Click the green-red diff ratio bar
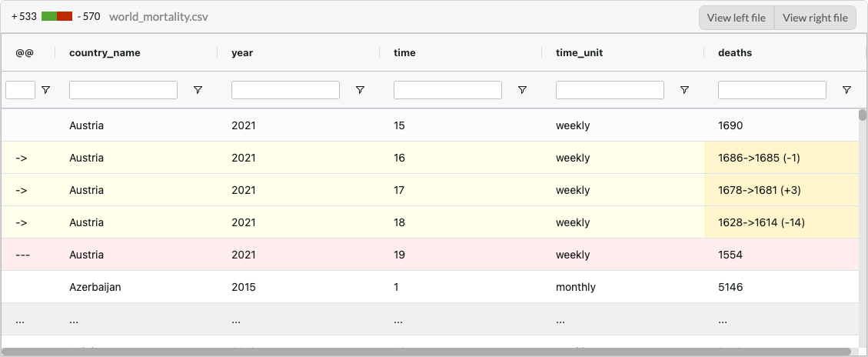The height and width of the screenshot is (357, 868). click(57, 16)
